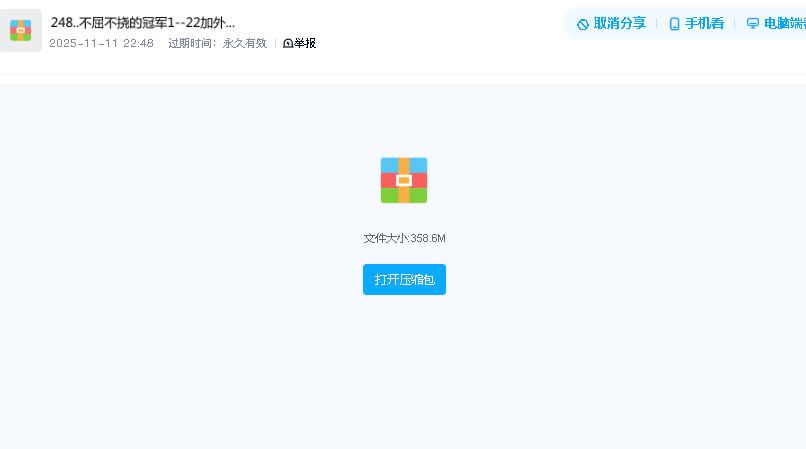Click the 打开压缩包 button
806x449 pixels.
404,279
